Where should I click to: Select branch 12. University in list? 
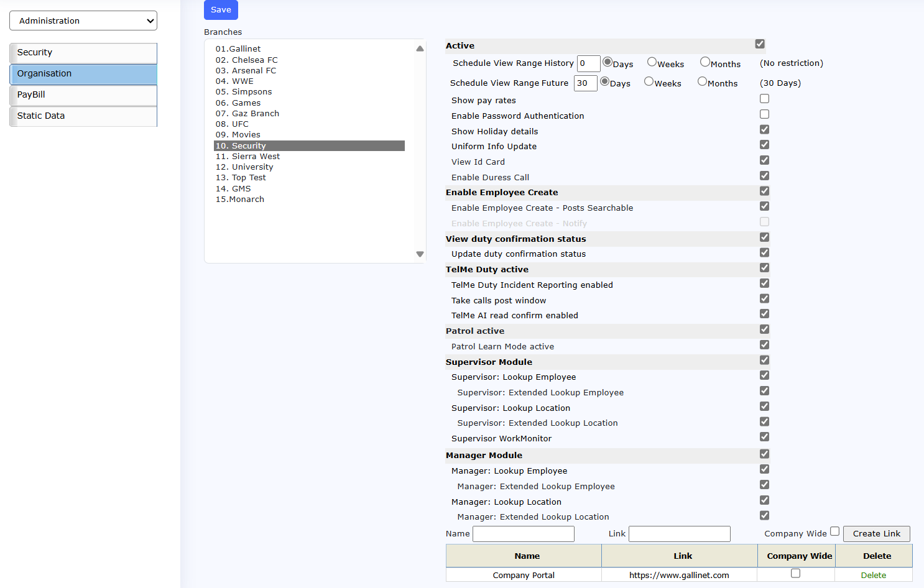click(244, 167)
